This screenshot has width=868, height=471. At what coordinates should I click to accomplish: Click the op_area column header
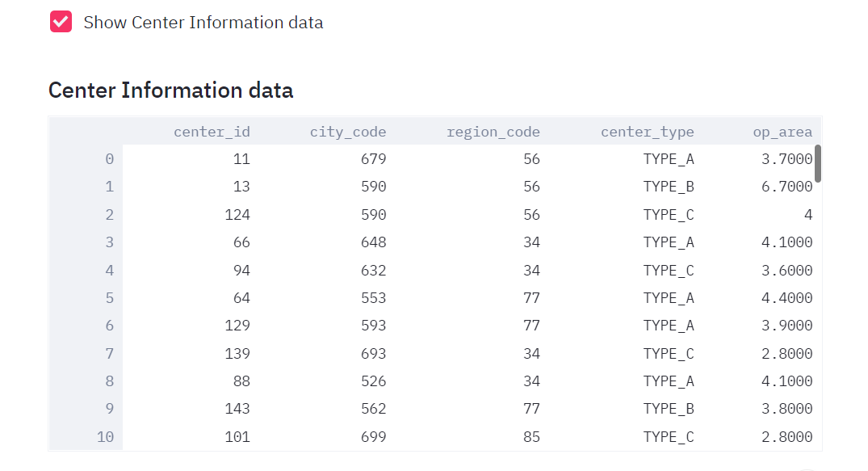pyautogui.click(x=782, y=132)
